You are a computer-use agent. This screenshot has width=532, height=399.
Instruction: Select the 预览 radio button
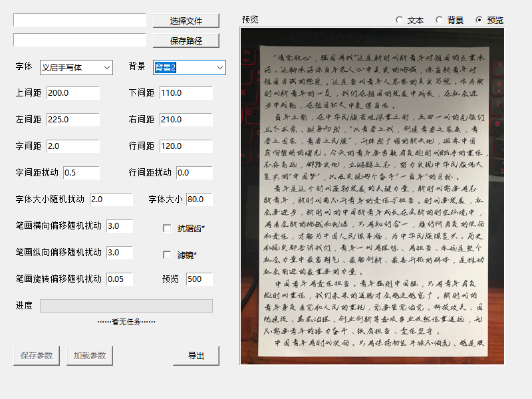pos(479,20)
